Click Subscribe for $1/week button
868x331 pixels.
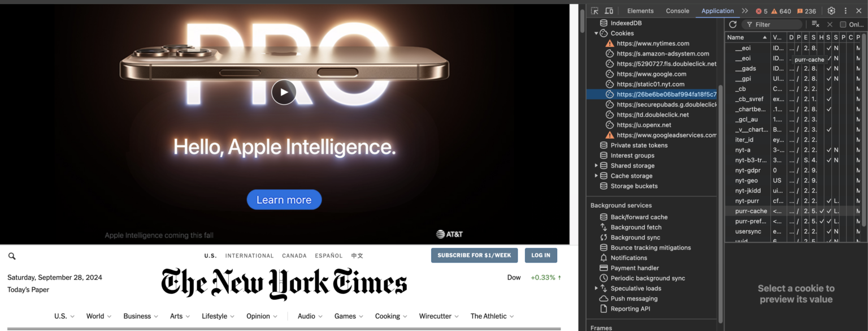pyautogui.click(x=474, y=255)
